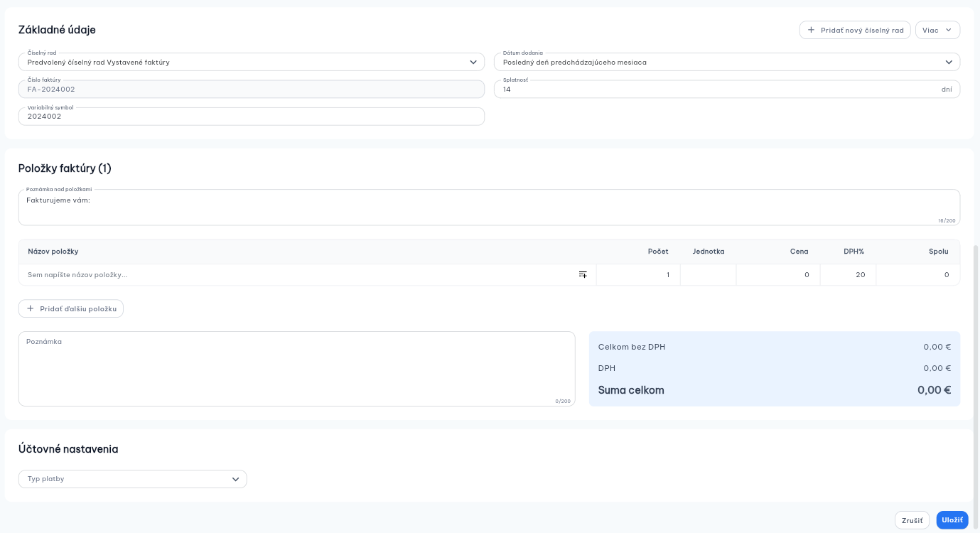Image resolution: width=980 pixels, height=533 pixels.
Task: Open the Typ platby dropdown
Action: [x=133, y=479]
